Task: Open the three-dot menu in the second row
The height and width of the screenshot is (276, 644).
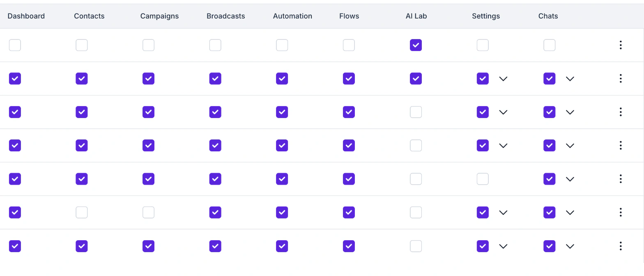Action: 621,79
